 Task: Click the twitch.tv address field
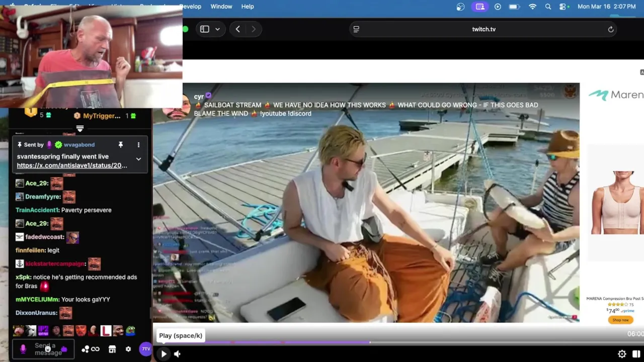point(484,29)
